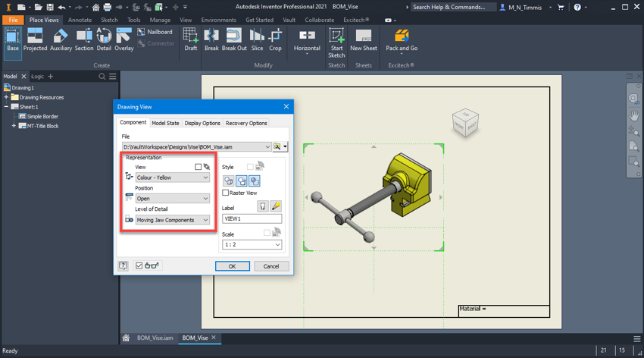Click the Save icon in quick access toolbar
This screenshot has height=358, width=644.
pyautogui.click(x=50, y=7)
